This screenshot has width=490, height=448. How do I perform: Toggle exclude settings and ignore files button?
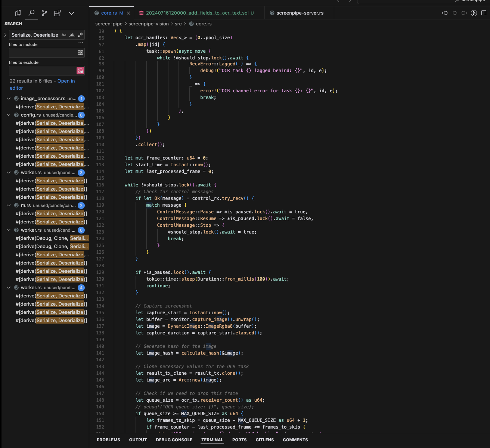coord(80,71)
